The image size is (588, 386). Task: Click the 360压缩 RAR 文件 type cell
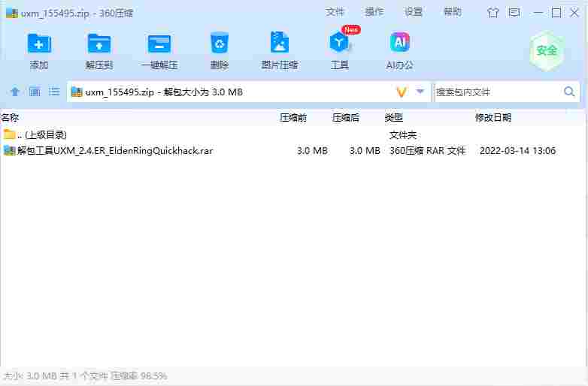[x=428, y=150]
